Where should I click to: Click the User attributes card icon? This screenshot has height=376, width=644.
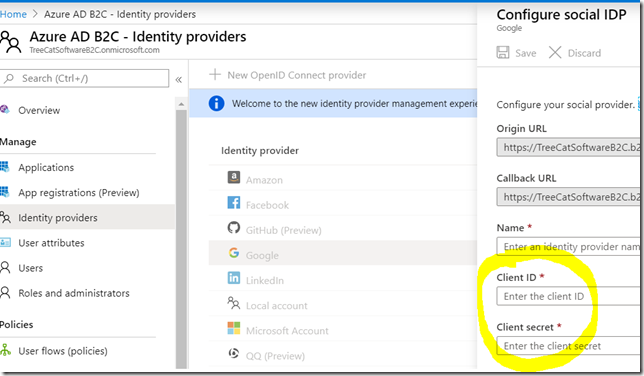click(x=5, y=242)
